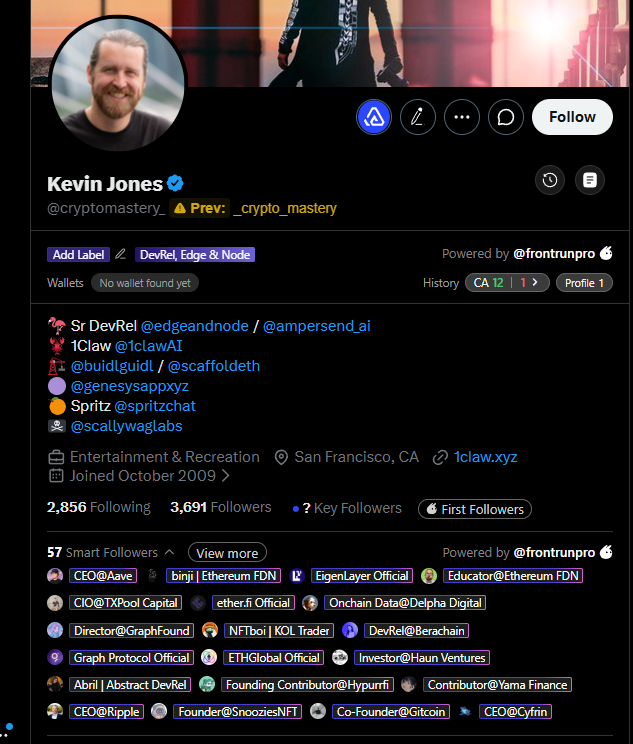Screen dimensions: 633x744
Task: Click the blue verified badge next to Kevin Jones
Action: click(175, 183)
